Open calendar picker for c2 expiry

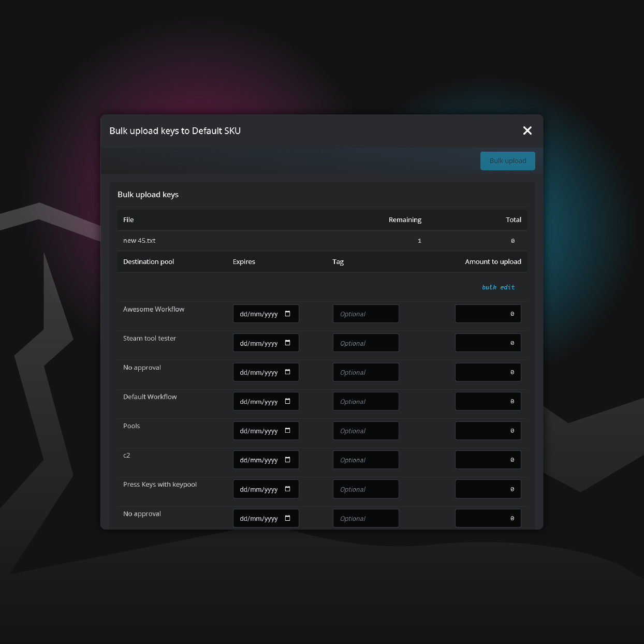pos(288,460)
